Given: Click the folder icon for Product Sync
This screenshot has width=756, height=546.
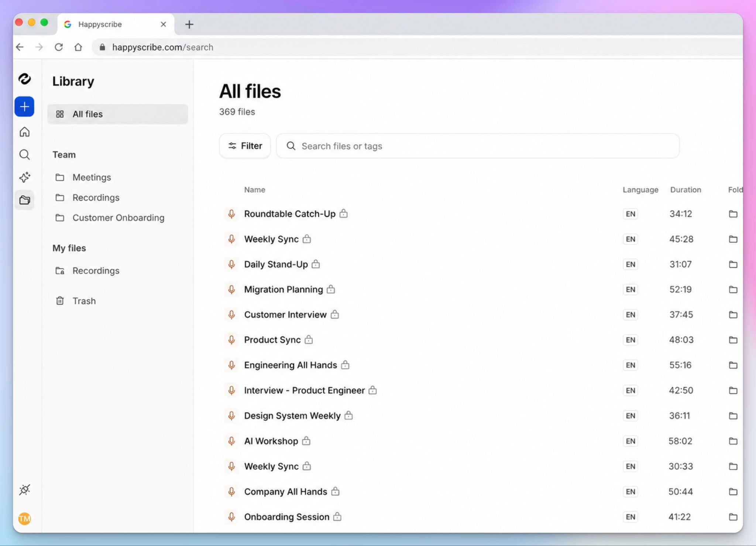Looking at the screenshot, I should pyautogui.click(x=733, y=340).
